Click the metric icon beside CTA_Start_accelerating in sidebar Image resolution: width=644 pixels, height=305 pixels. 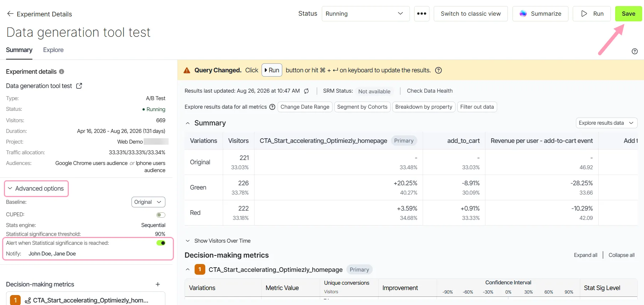tap(28, 300)
